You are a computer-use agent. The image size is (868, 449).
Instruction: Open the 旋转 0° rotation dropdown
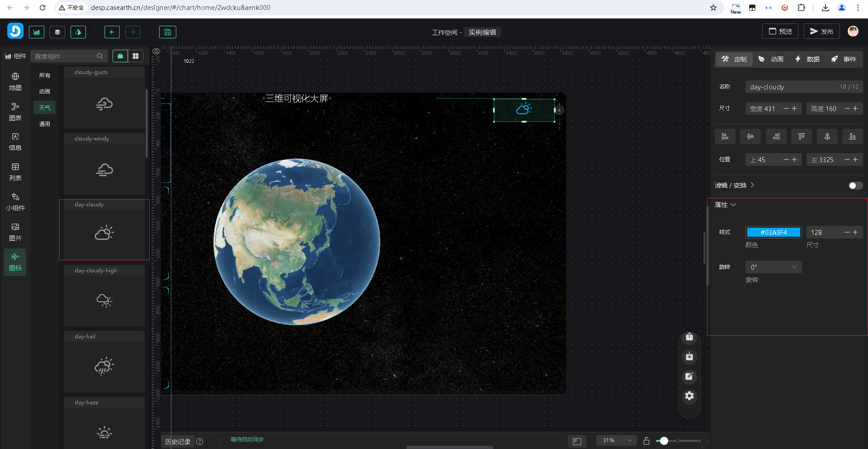773,267
